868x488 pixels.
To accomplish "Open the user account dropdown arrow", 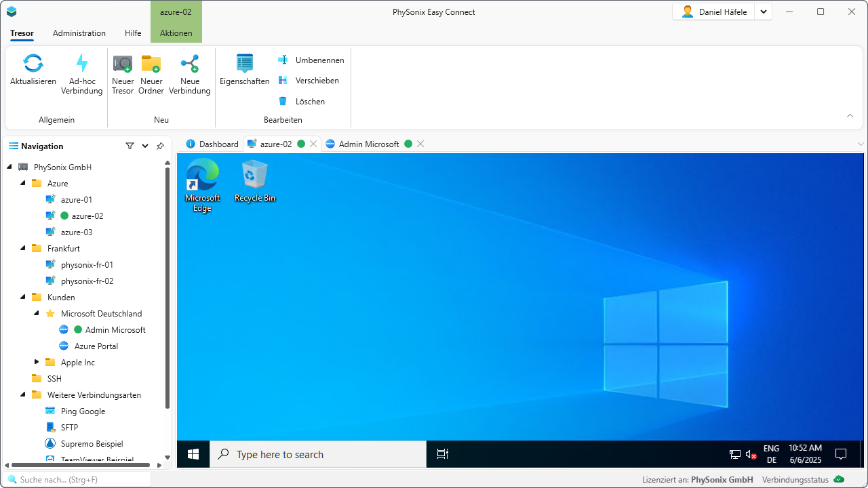I will point(764,12).
